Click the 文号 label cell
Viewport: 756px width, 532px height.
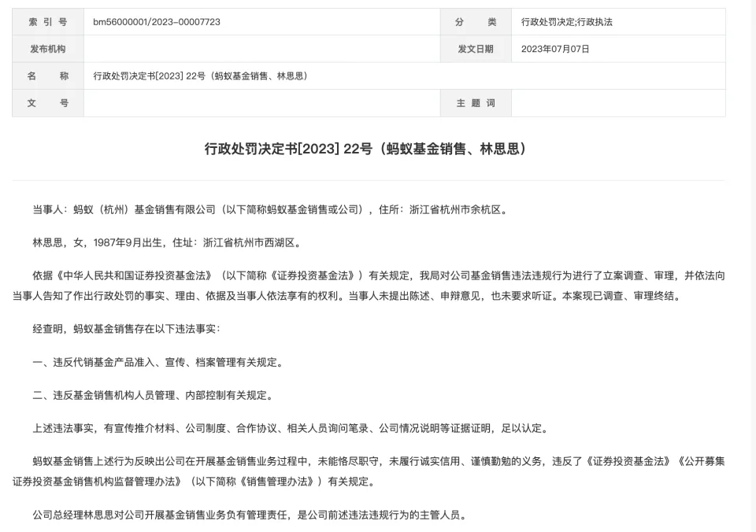pyautogui.click(x=47, y=103)
